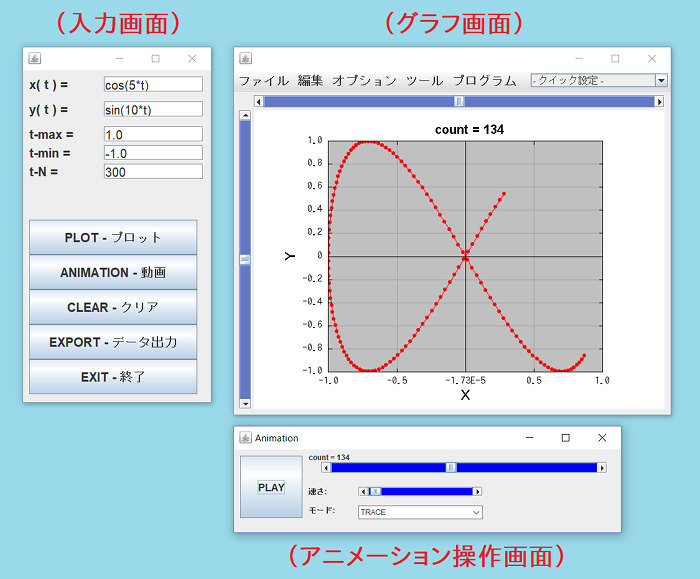700x579 pixels.
Task: Click the 速さ: label
Action: click(317, 492)
